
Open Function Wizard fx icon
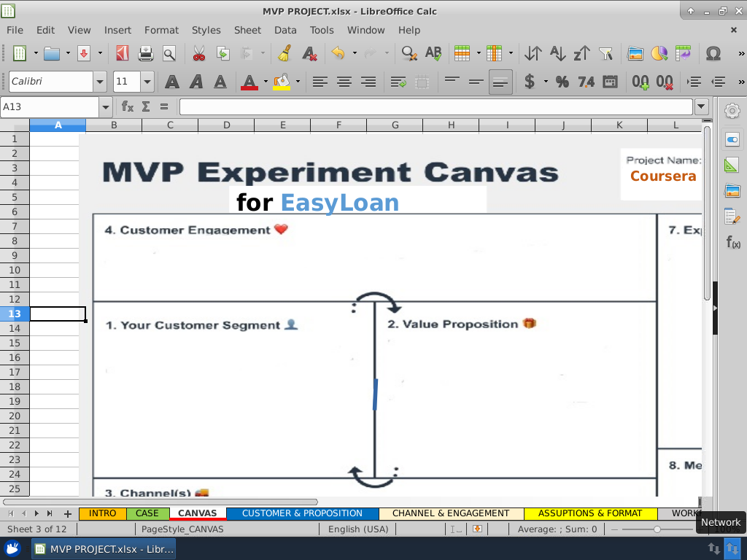coord(127,106)
